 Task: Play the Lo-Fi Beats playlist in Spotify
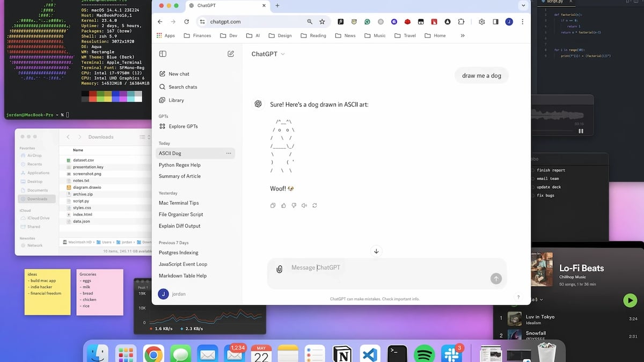630,300
